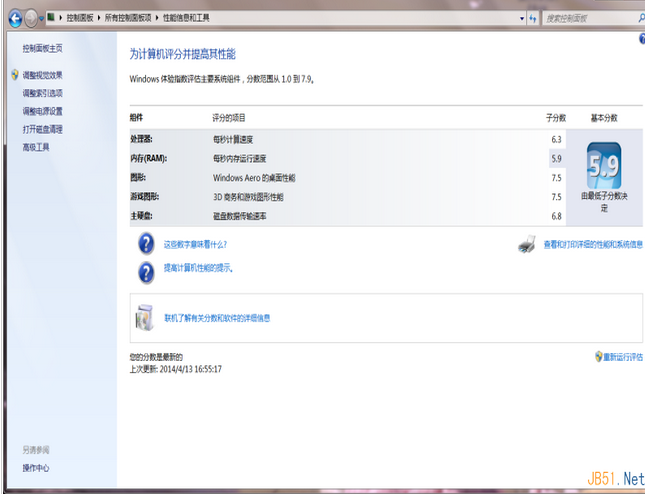This screenshot has height=494, width=645.
Task: Click the back navigation arrow button
Action: [x=14, y=18]
